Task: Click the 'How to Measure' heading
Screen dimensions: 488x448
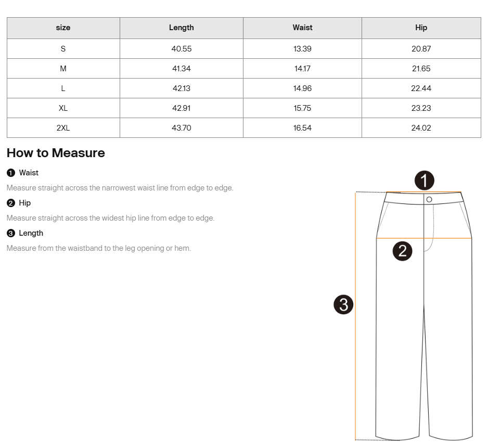Action: pos(56,153)
